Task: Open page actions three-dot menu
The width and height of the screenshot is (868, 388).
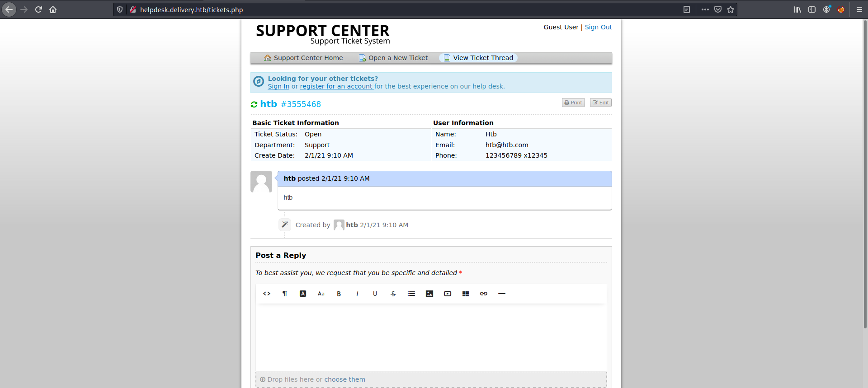Action: point(705,9)
